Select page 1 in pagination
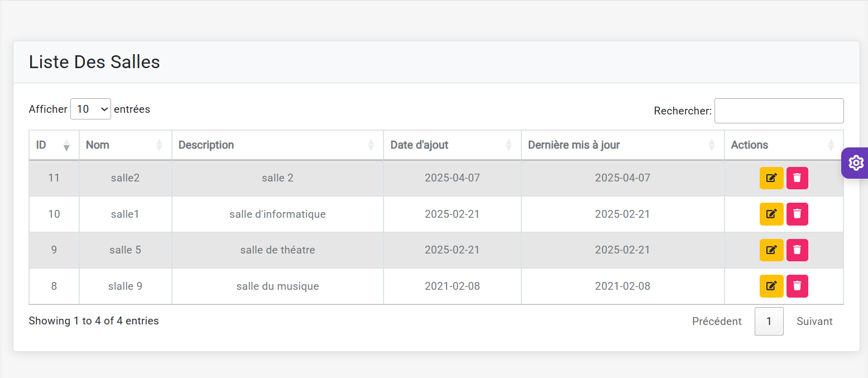The width and height of the screenshot is (868, 378). 769,322
